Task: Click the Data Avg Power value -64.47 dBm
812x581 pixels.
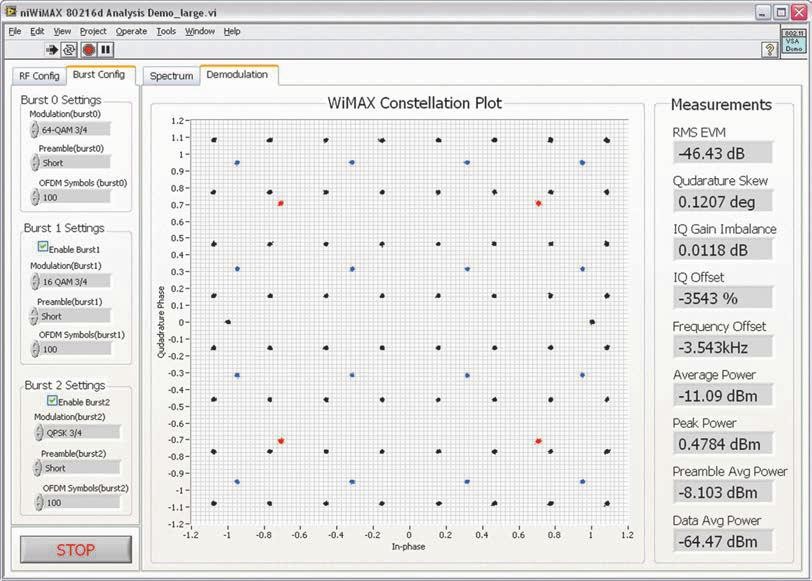Action: click(723, 542)
